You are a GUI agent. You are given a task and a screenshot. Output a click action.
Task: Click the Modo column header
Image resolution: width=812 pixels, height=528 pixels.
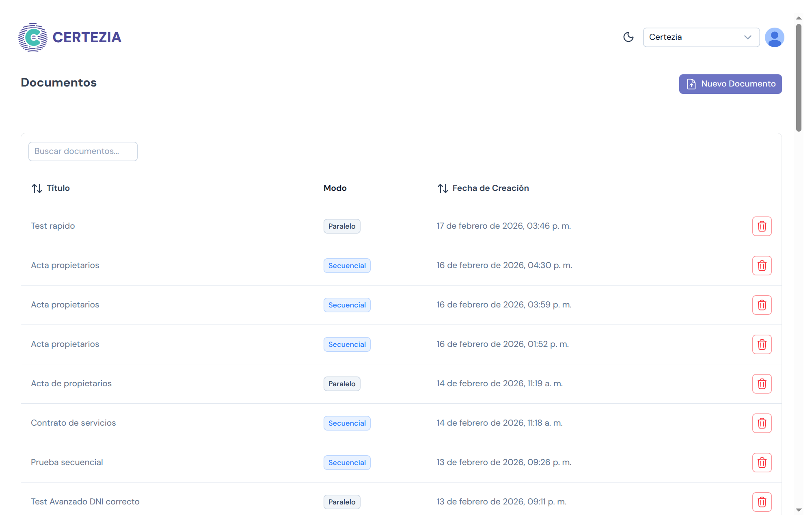click(335, 188)
